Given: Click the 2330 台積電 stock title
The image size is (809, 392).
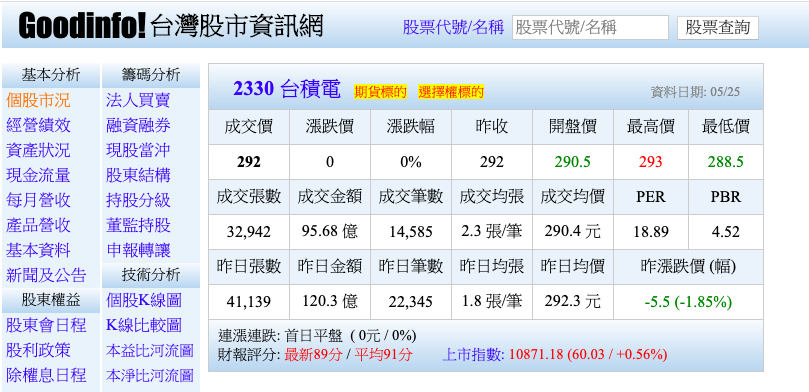Looking at the screenshot, I should [287, 90].
